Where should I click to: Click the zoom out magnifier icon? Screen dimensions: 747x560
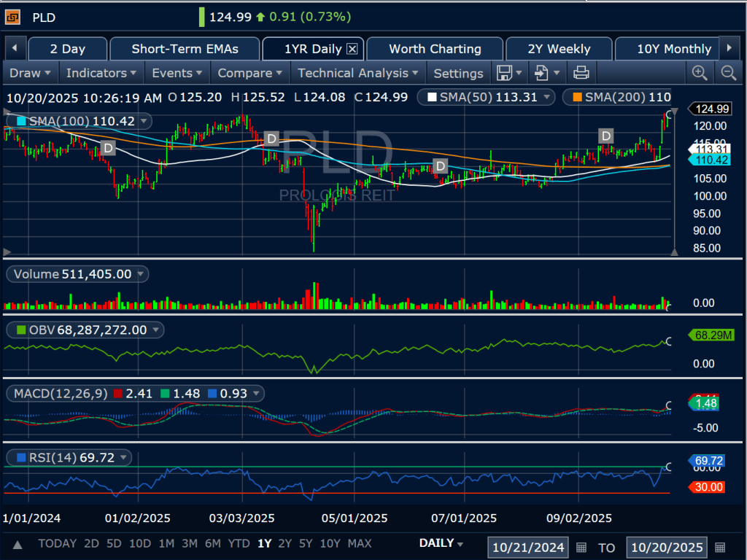[728, 72]
